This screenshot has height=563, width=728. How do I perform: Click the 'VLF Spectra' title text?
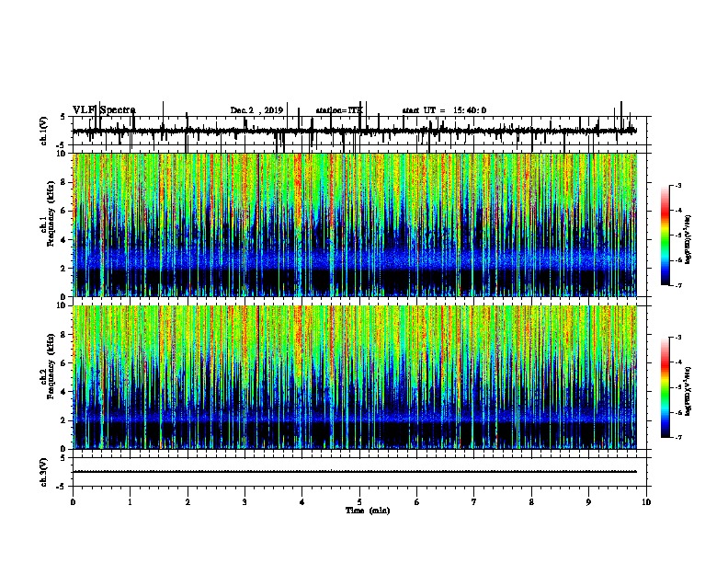(x=104, y=110)
